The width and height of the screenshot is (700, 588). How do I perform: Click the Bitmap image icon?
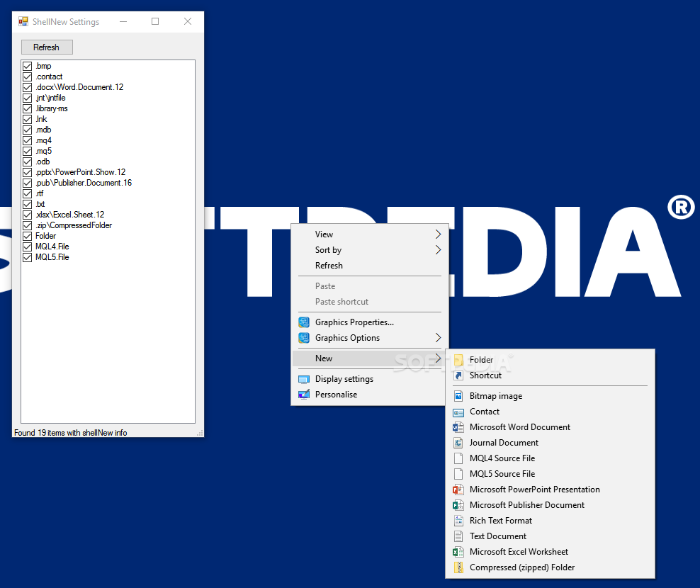point(458,396)
